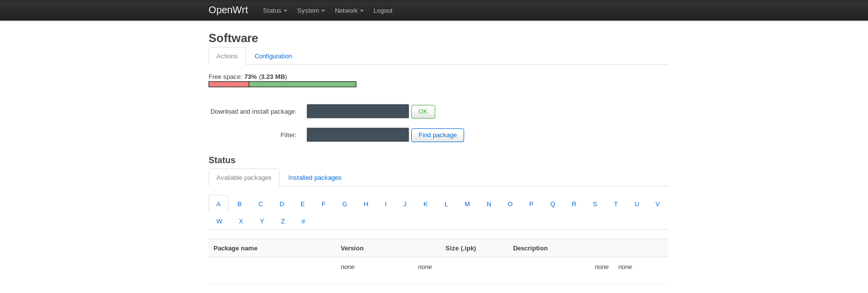This screenshot has height=293, width=868.
Task: Select the Actions tab
Action: click(x=227, y=56)
